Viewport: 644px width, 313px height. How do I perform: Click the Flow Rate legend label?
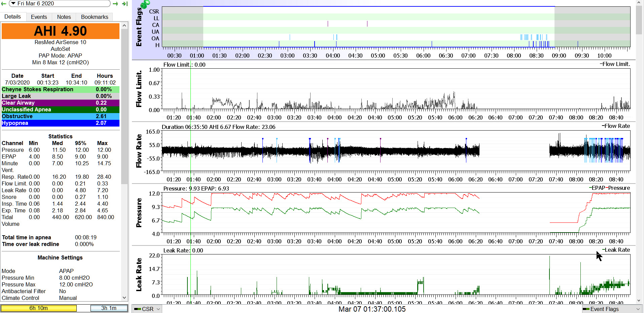pyautogui.click(x=616, y=126)
